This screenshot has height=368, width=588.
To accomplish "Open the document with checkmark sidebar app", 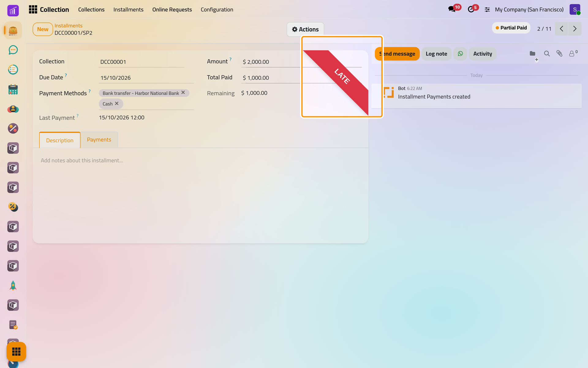I will 13,325.
